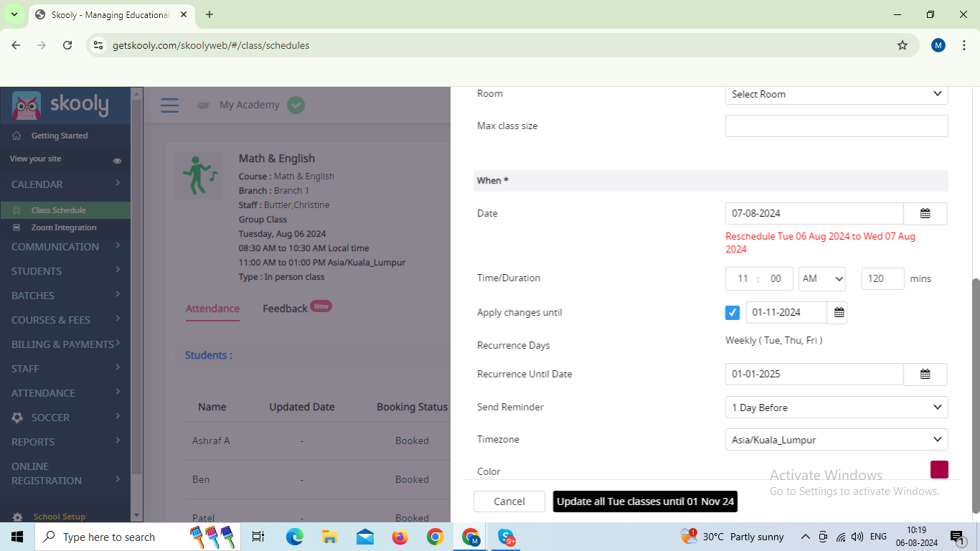Click the Soccer ball icon
Screen dimensions: 980x551
tap(17, 418)
